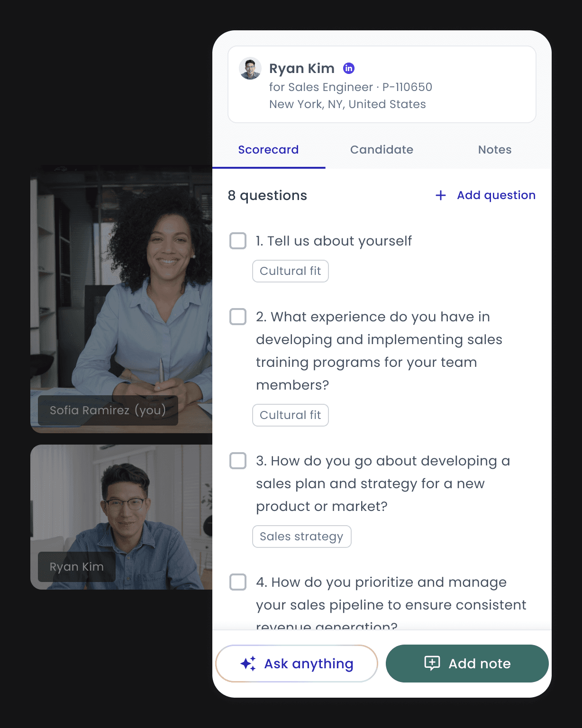Viewport: 582px width, 728px height.
Task: Click the plus icon beside Add question
Action: (x=441, y=195)
